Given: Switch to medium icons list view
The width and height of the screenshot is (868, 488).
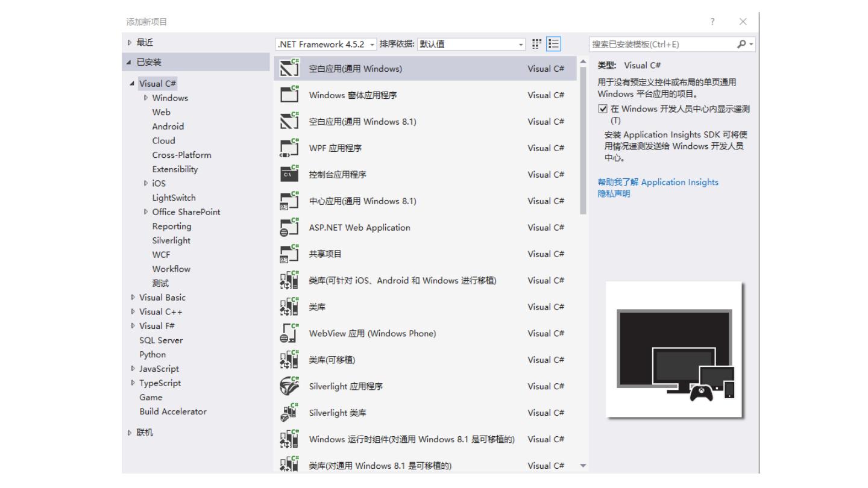Looking at the screenshot, I should 553,44.
